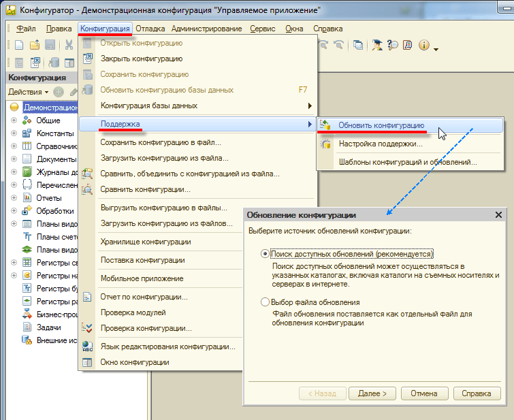
Task: Select root Демонстрационная configuration tree item
Action: coord(50,108)
